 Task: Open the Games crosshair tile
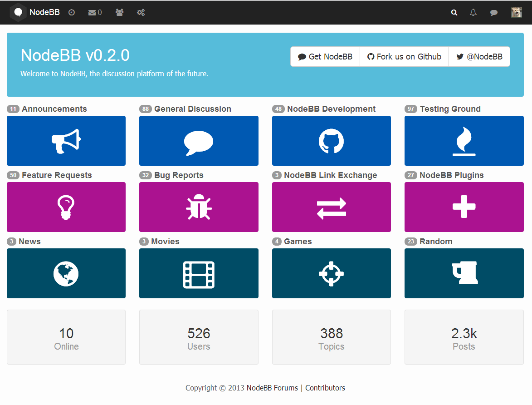[332, 273]
